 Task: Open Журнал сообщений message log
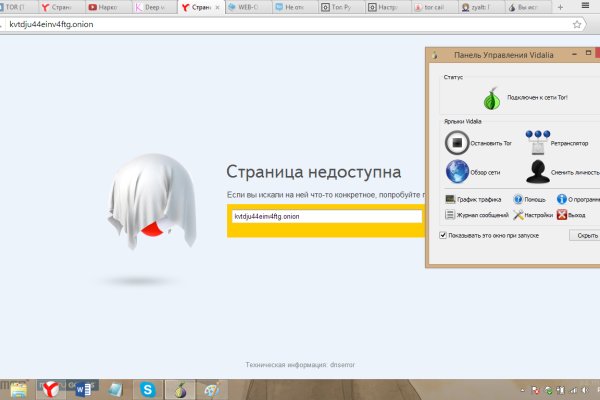tap(449, 214)
